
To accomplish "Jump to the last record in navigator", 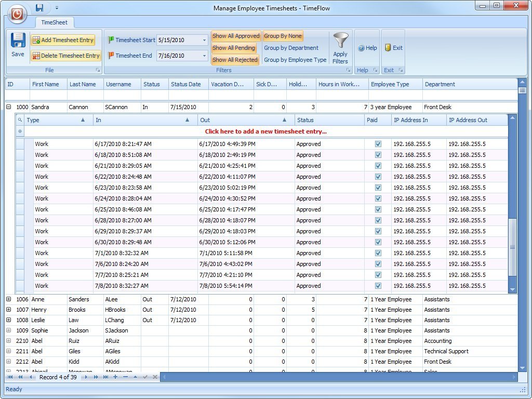I will 105,377.
